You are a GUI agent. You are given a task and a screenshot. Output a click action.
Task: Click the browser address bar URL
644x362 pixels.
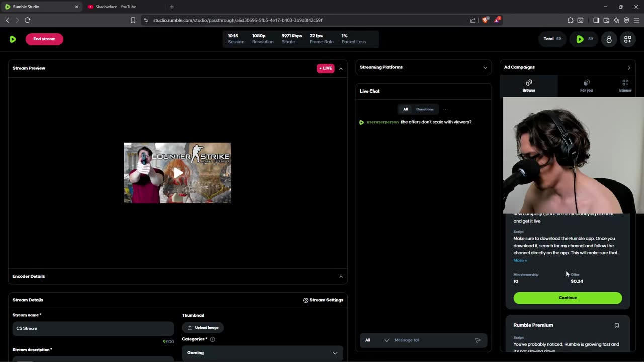point(238,20)
